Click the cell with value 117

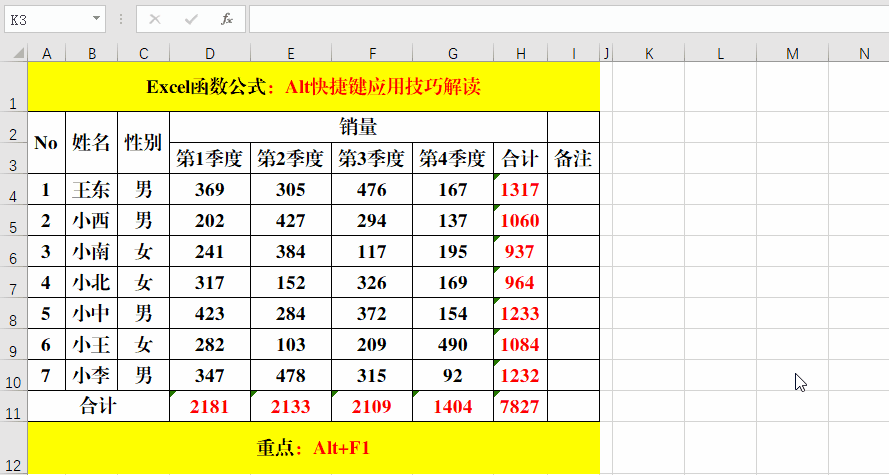pyautogui.click(x=372, y=251)
